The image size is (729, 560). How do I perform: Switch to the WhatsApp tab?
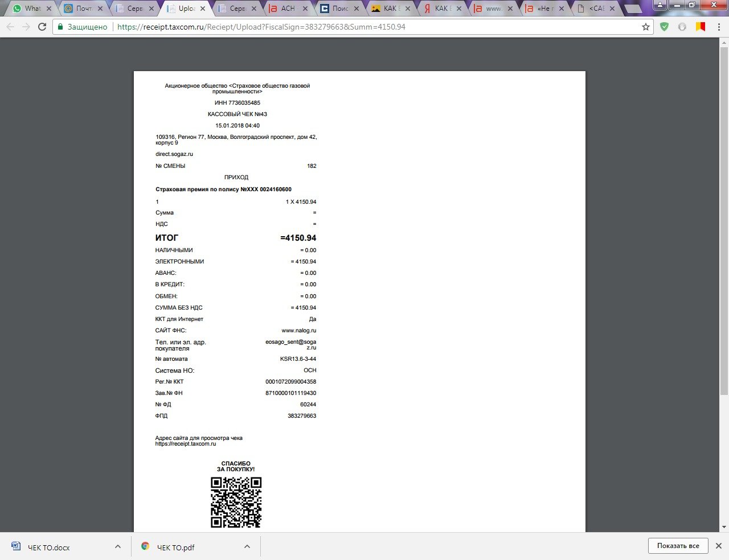point(32,9)
